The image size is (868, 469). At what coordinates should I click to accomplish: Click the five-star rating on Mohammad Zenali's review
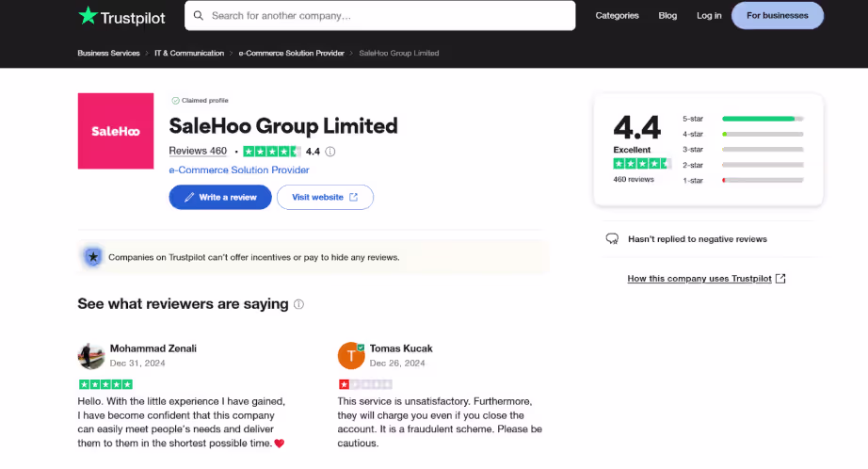pos(105,384)
